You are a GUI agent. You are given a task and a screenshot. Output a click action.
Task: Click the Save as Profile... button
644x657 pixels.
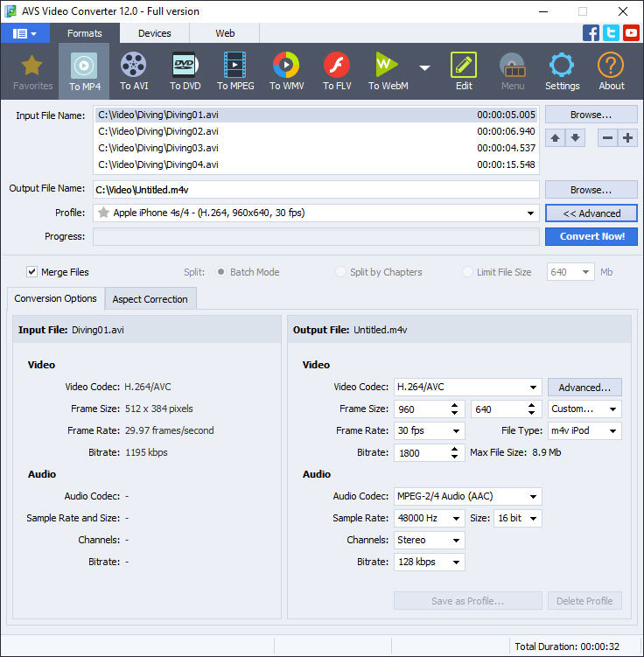click(467, 601)
